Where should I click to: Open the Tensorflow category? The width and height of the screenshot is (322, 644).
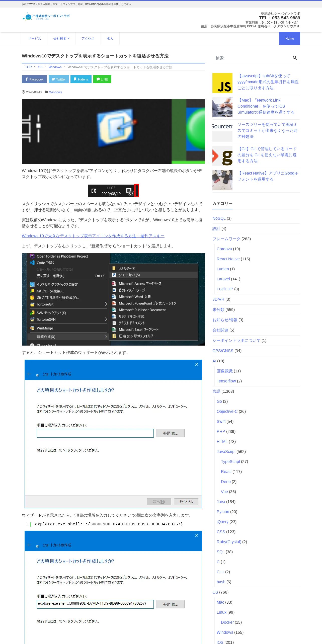pyautogui.click(x=226, y=381)
